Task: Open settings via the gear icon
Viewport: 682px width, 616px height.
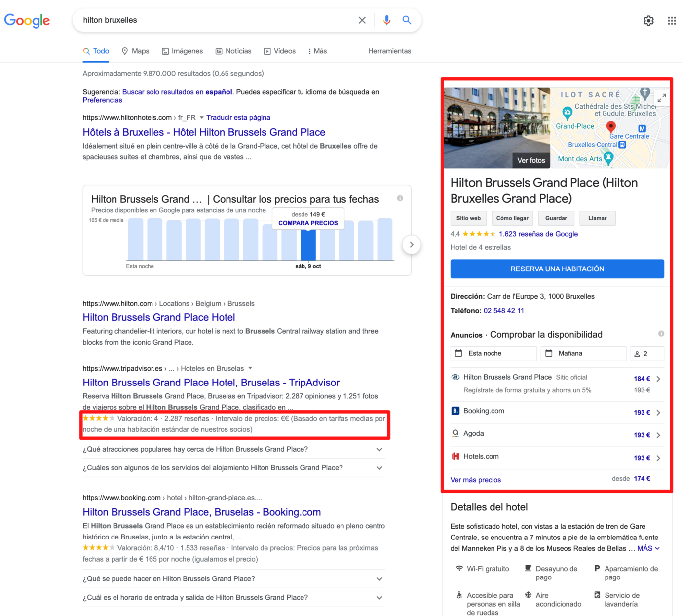Action: tap(648, 21)
